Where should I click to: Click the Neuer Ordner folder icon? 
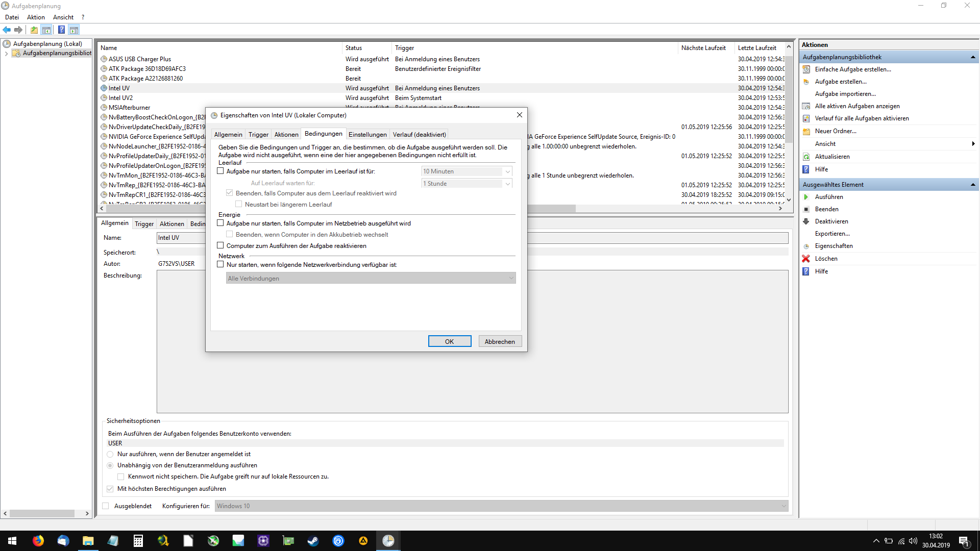pos(806,131)
